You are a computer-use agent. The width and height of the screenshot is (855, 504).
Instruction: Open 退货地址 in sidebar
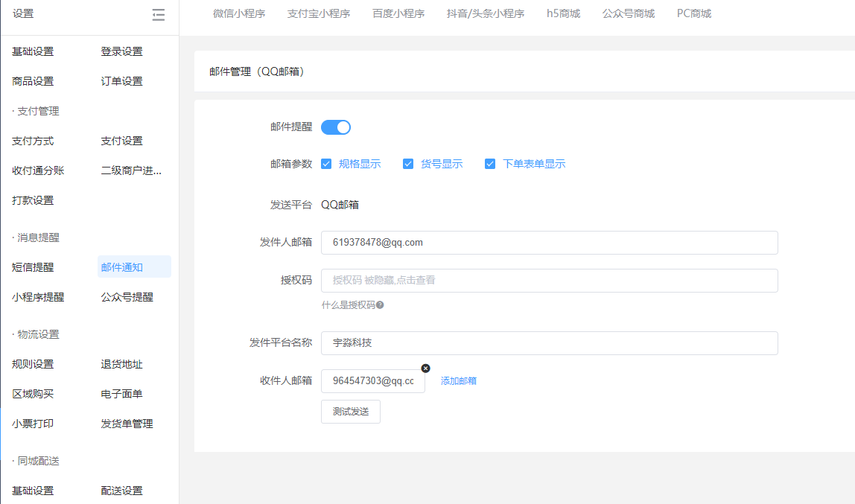[121, 364]
